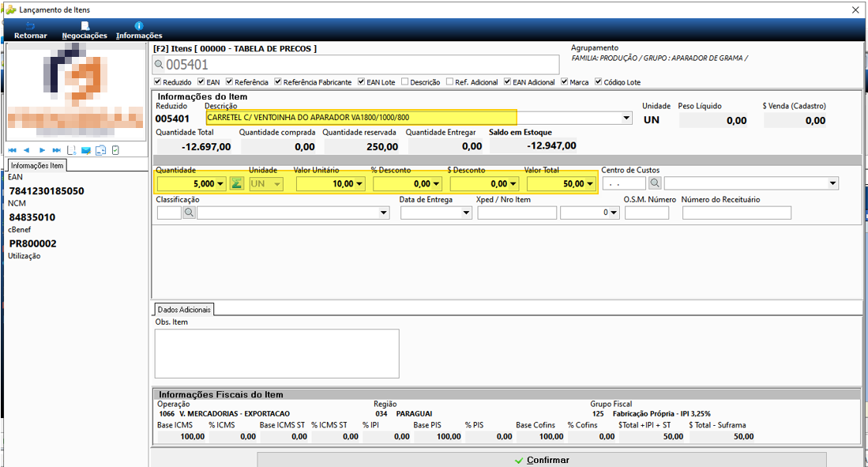The width and height of the screenshot is (868, 467).
Task: Show the previous image arrow
Action: click(x=27, y=150)
